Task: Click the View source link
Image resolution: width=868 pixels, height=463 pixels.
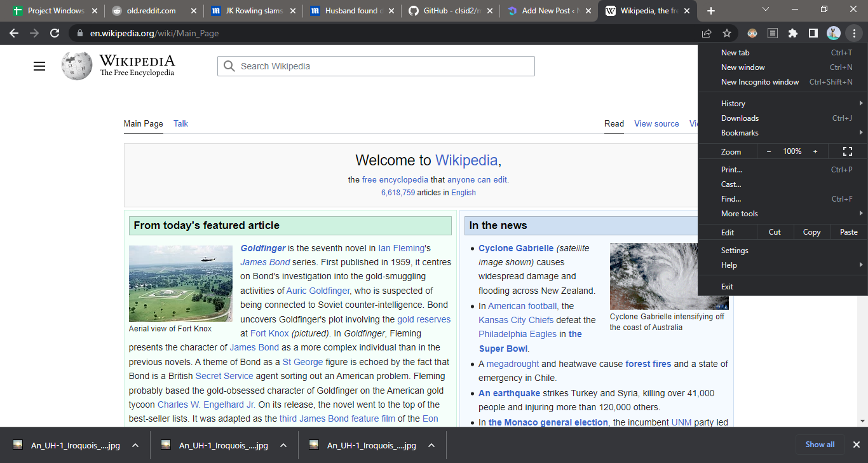Action: [656, 123]
